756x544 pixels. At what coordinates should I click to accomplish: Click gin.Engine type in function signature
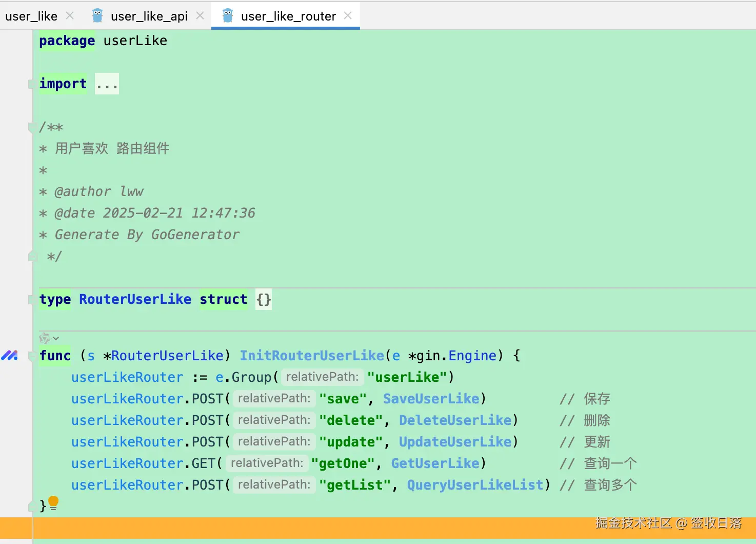[x=456, y=356]
